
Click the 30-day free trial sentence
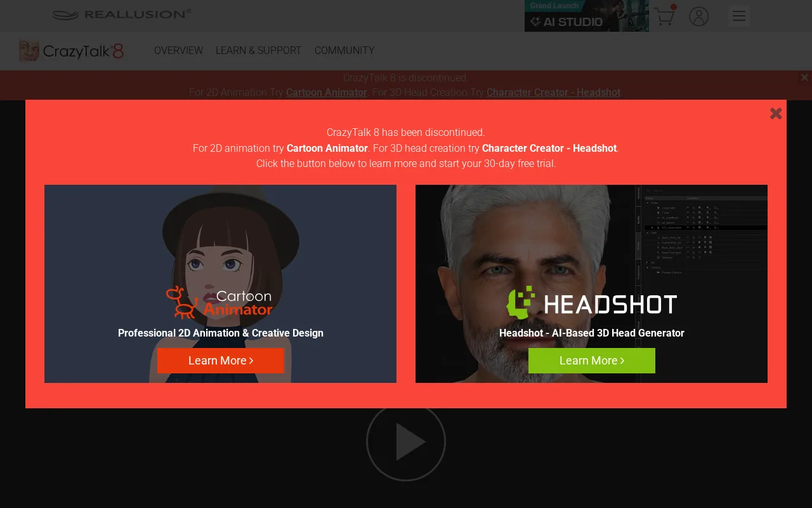point(406,163)
